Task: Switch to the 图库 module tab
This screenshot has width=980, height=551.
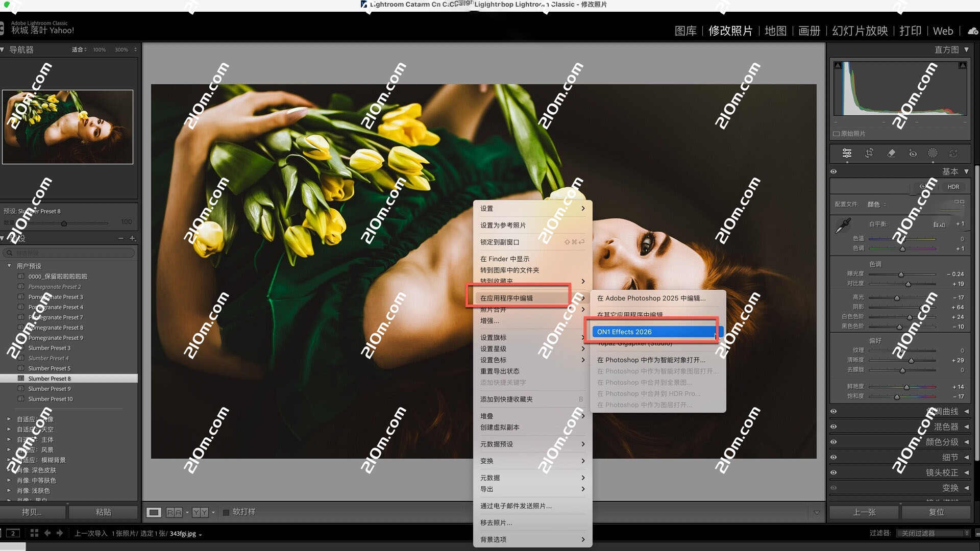Action: click(685, 31)
